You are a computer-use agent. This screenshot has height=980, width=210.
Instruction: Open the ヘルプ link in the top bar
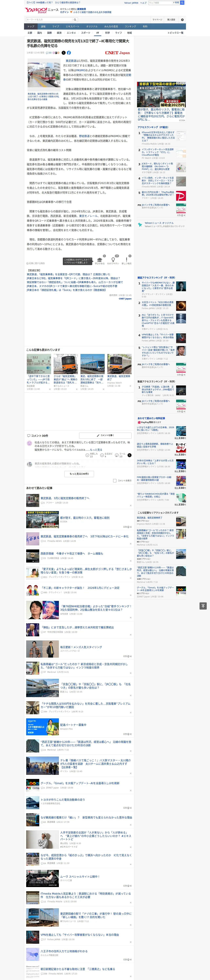143,3
